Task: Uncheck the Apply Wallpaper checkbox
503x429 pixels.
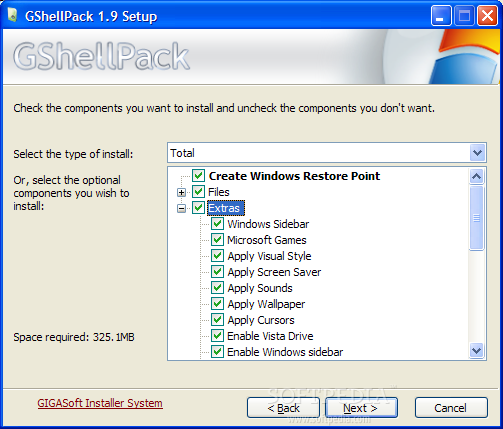Action: (x=217, y=304)
